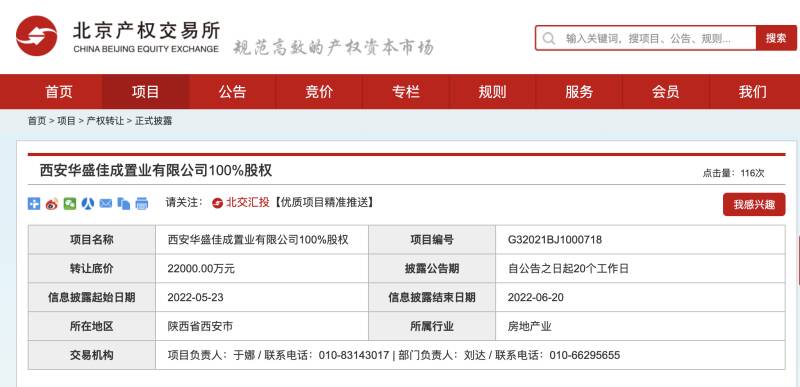This screenshot has width=800, height=387.
Task: Click the Beijing Equity Exchange red logo
Action: pos(36,36)
